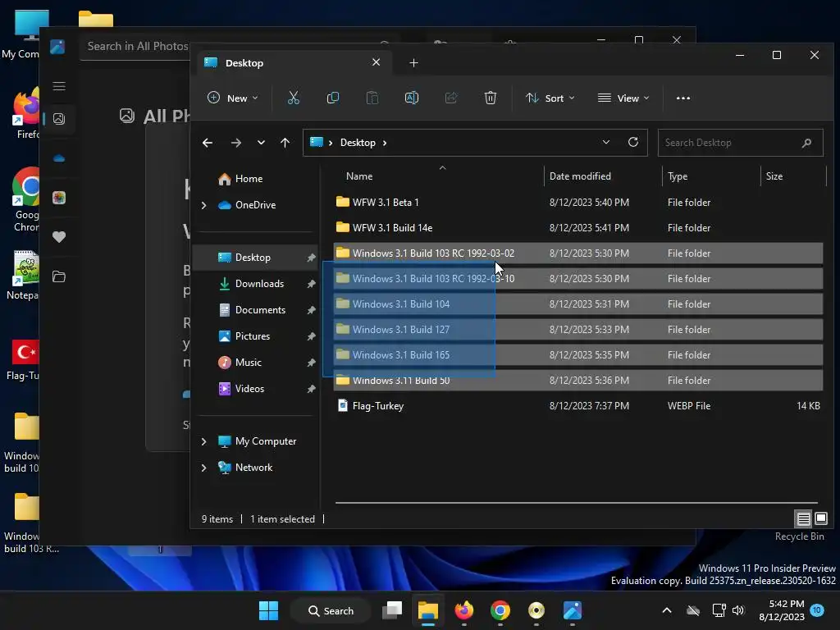The width and height of the screenshot is (840, 630).
Task: Refresh the Desktop folder view
Action: [633, 142]
